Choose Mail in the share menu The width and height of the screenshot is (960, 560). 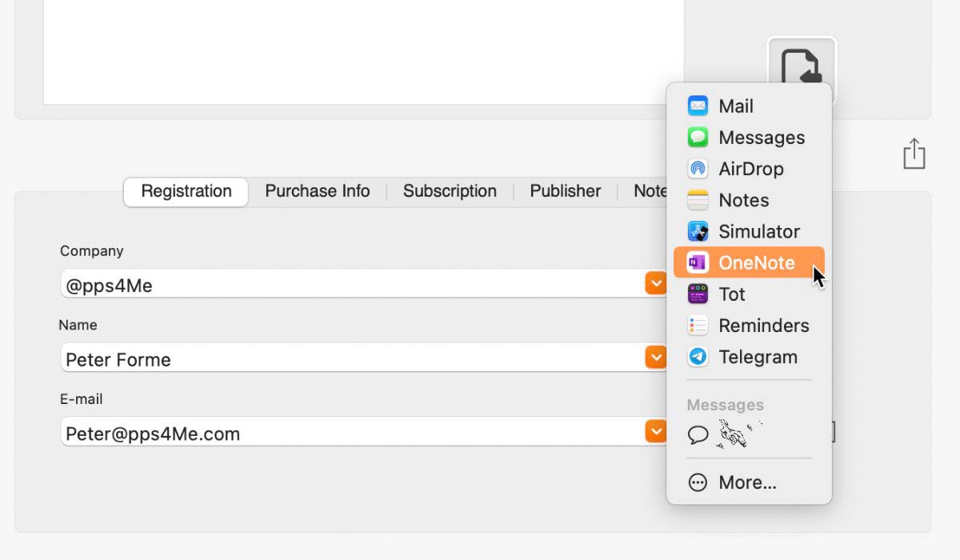point(749,106)
